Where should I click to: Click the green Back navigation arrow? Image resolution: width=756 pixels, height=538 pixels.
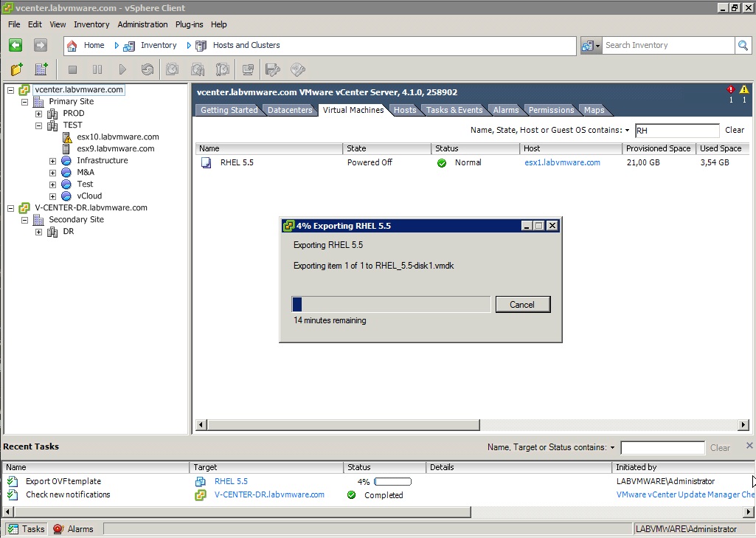15,45
